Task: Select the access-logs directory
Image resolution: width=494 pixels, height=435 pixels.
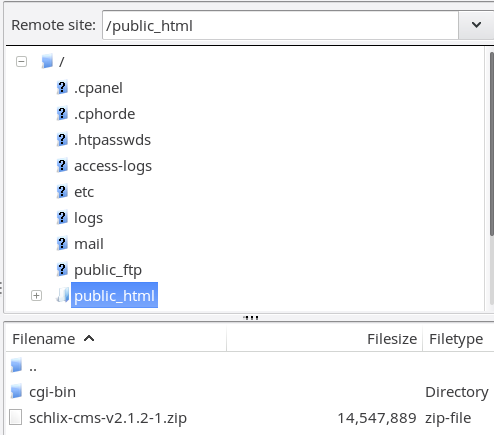Action: (113, 166)
